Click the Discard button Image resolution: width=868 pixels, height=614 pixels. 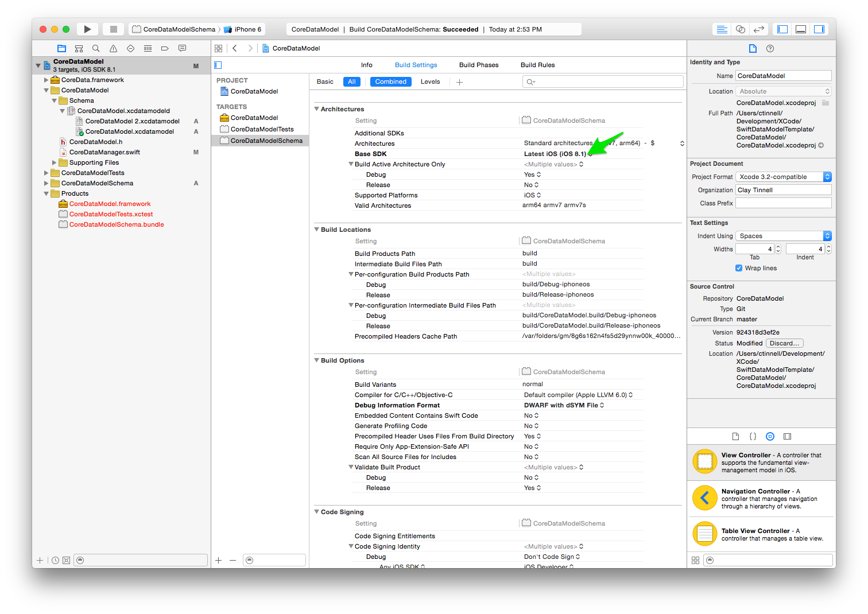[x=784, y=343]
